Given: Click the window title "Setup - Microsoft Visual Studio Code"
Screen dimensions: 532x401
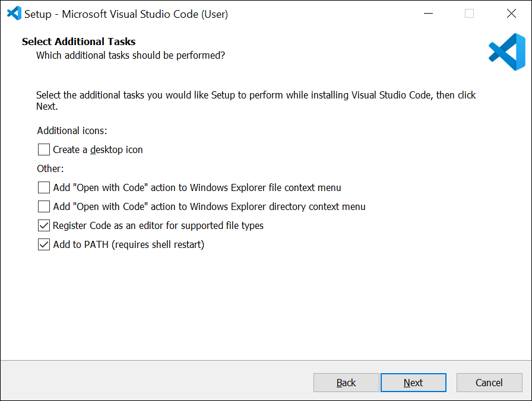Looking at the screenshot, I should 125,13.
